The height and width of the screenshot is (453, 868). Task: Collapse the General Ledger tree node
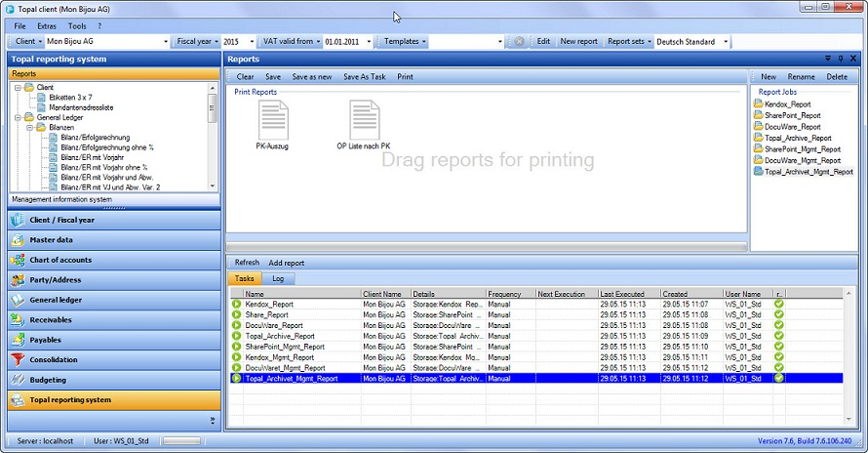[x=19, y=117]
